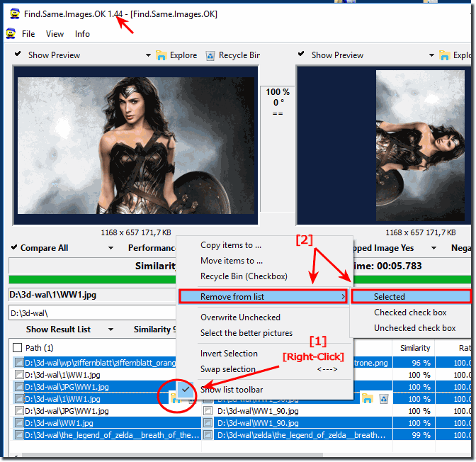This screenshot has width=476, height=462.
Task: Choose Checked check box in submenu
Action: (410, 312)
